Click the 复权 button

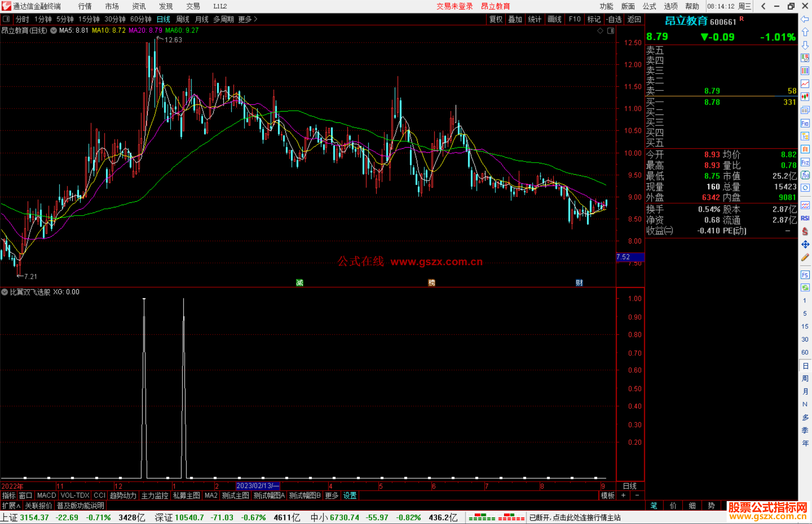[496, 19]
